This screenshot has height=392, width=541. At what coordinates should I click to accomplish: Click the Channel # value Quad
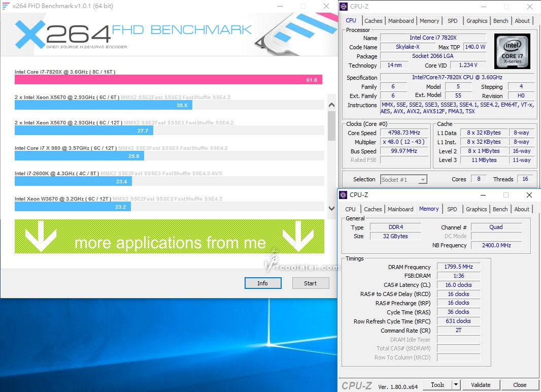pos(496,227)
